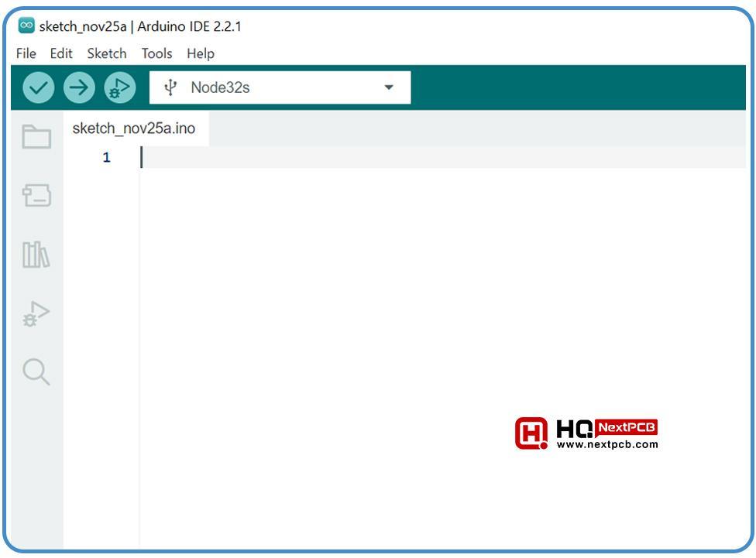Open the Help menu

point(201,53)
